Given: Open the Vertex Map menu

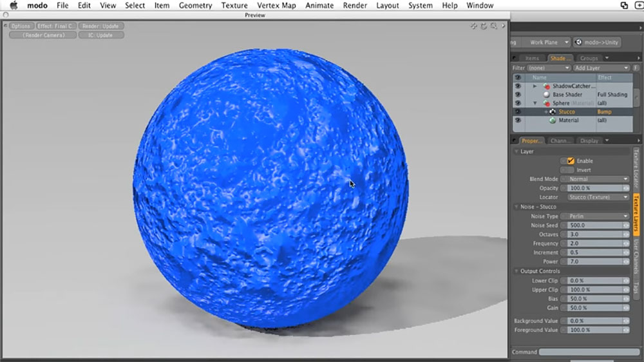Looking at the screenshot, I should click(276, 5).
